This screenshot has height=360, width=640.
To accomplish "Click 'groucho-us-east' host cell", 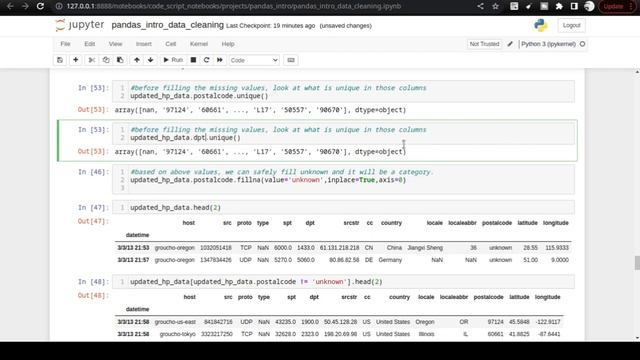I will pos(175,322).
